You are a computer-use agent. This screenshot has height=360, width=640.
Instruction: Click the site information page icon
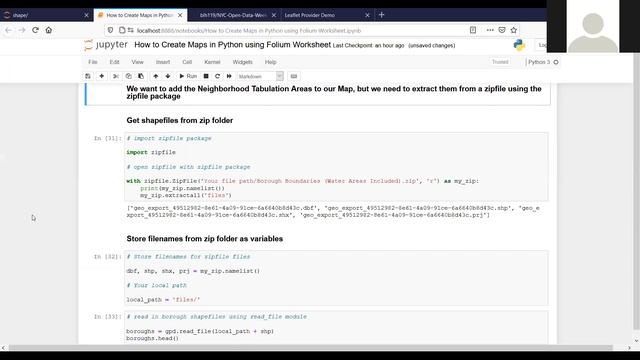(122, 30)
